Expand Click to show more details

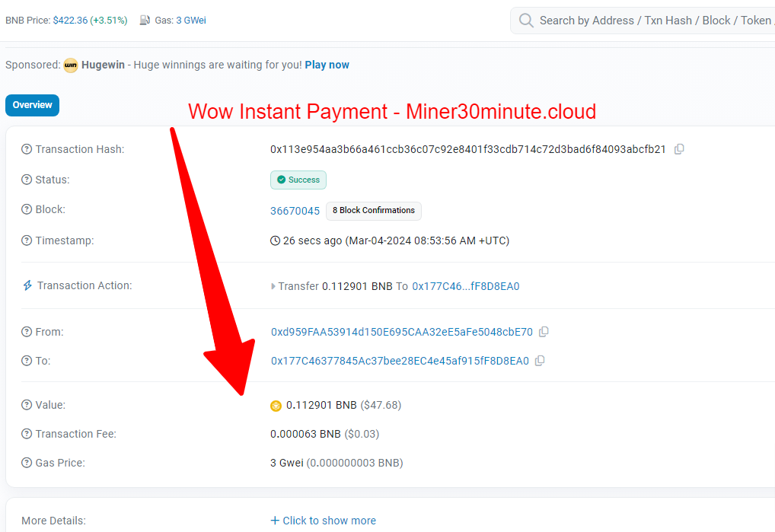pos(324,521)
